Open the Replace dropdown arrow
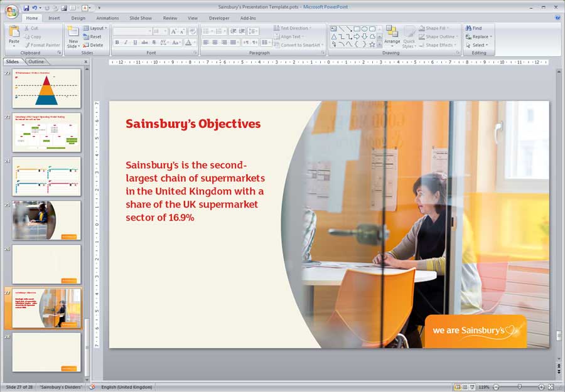 (x=490, y=36)
